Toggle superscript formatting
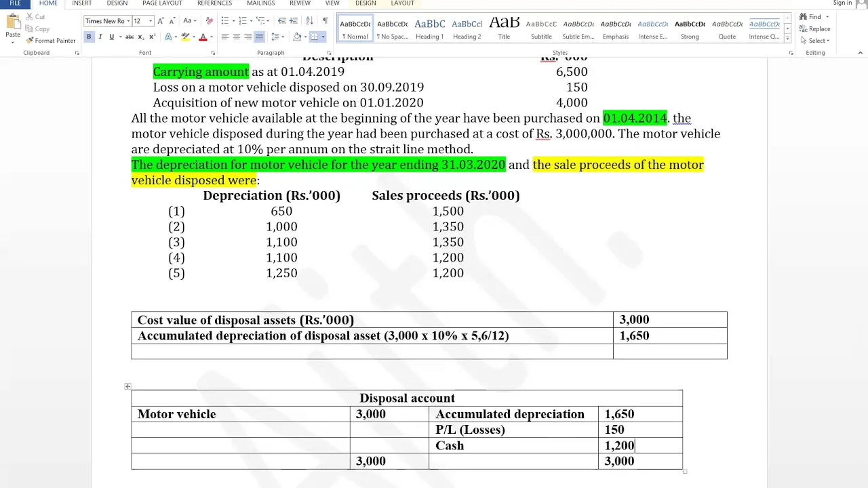The height and width of the screenshot is (488, 868). tap(152, 37)
